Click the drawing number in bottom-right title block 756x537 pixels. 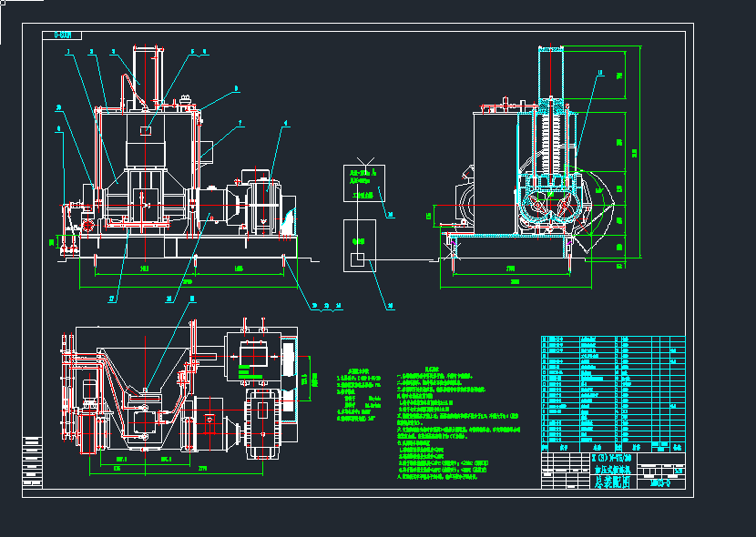(x=660, y=482)
